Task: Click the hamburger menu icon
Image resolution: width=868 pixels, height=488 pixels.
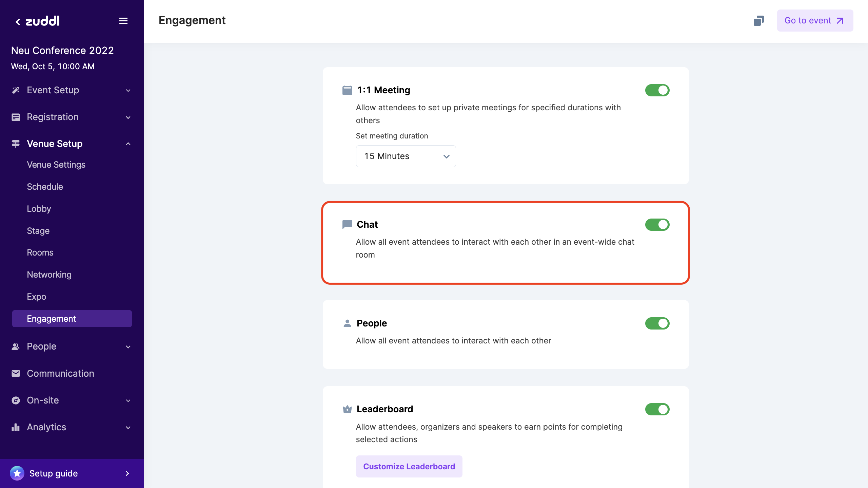Action: coord(123,20)
